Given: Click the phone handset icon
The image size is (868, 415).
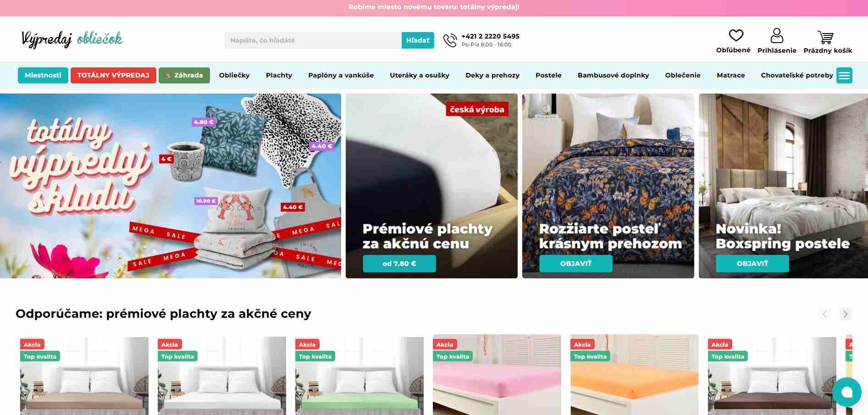Looking at the screenshot, I should [450, 40].
